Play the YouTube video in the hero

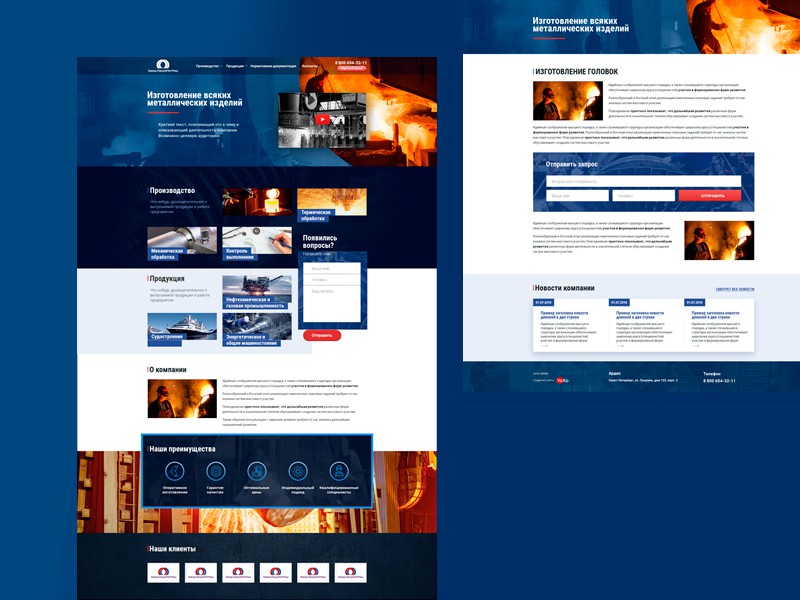coord(322,119)
